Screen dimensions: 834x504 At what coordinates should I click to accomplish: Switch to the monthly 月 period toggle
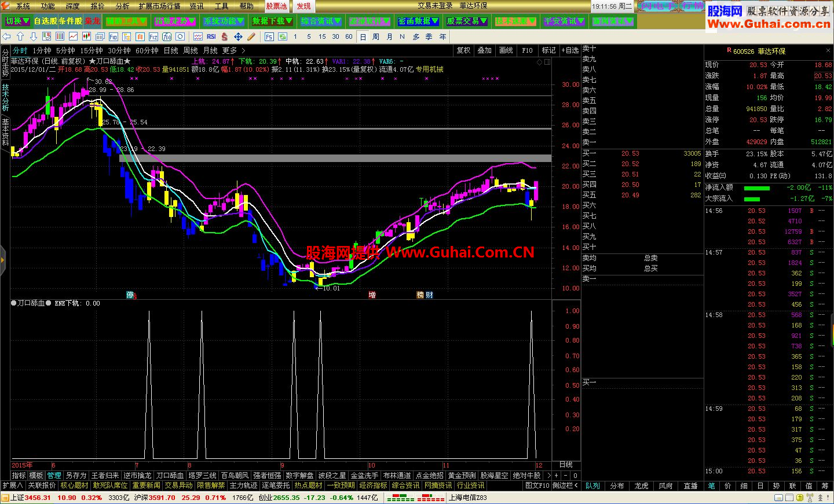389,36
